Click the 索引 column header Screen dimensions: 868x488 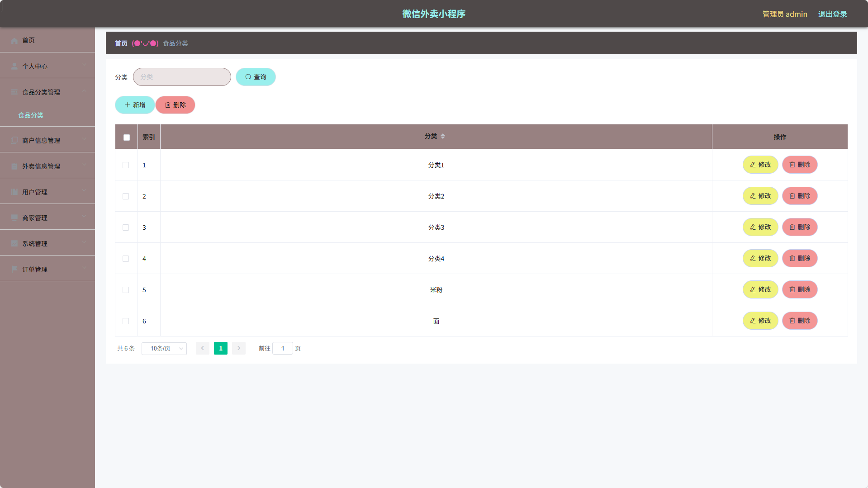pyautogui.click(x=149, y=137)
